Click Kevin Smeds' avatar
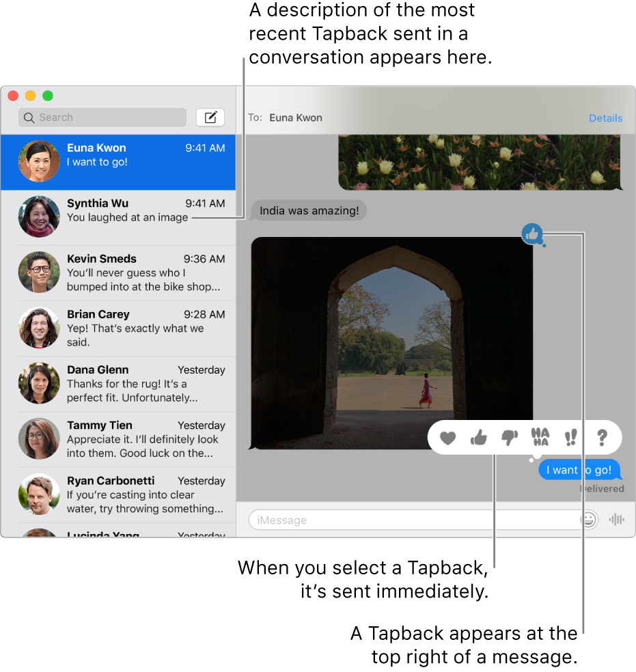Viewport: 636px width, 672px height. click(x=39, y=272)
